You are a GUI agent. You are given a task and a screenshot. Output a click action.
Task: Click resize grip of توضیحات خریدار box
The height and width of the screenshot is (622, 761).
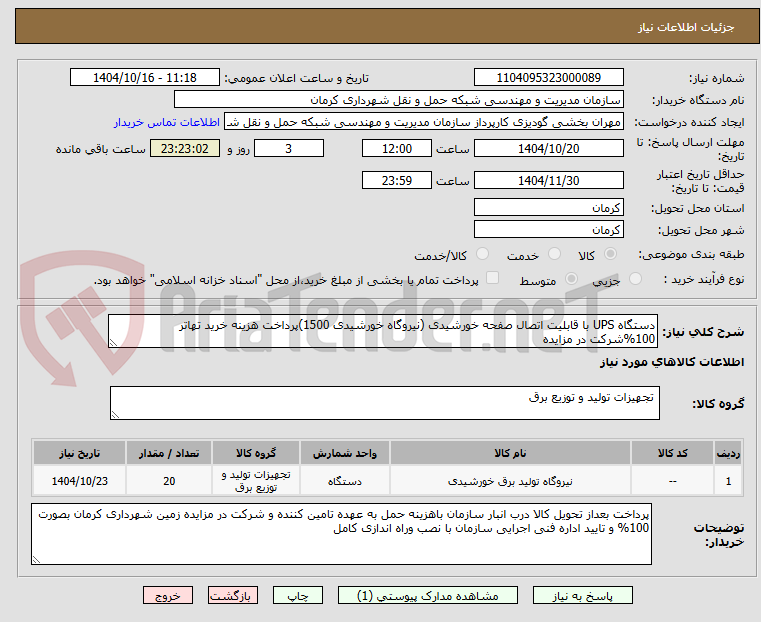pos(36,560)
